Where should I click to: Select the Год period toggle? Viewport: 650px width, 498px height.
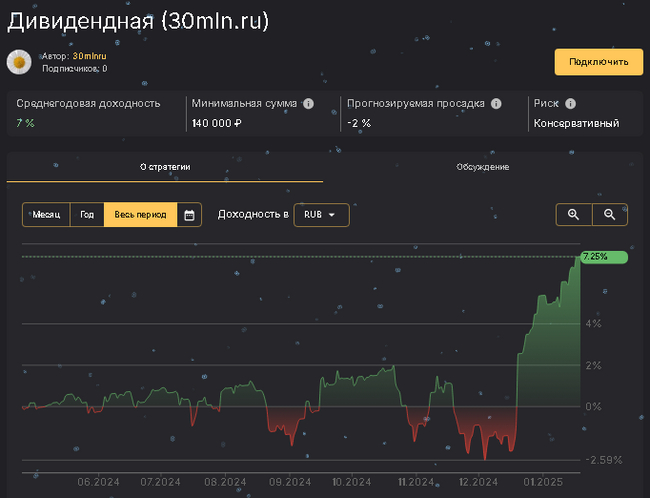[87, 215]
